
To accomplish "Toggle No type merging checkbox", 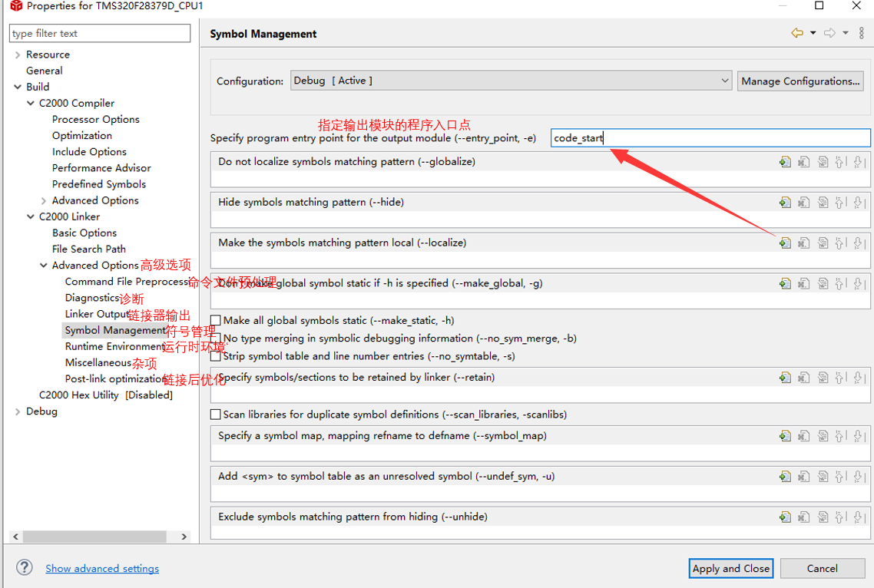I will pyautogui.click(x=216, y=339).
